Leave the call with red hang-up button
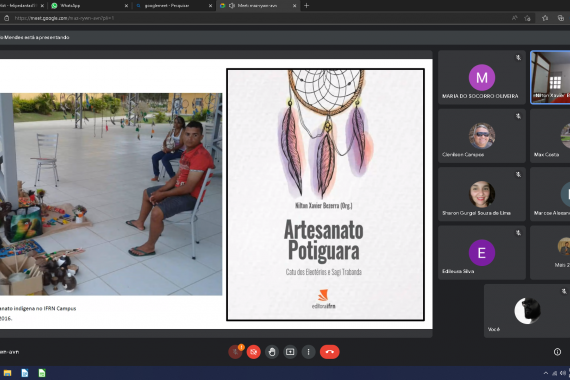Viewport: 570px width, 380px height. (x=330, y=352)
